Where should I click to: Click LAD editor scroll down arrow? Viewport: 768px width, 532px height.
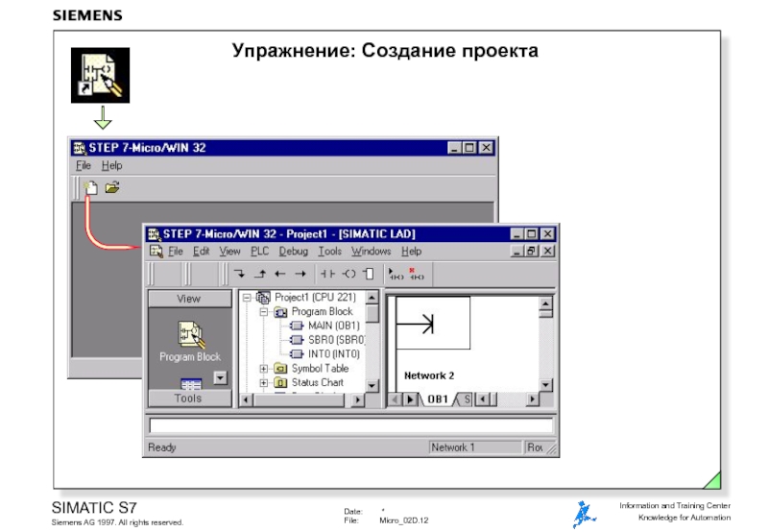point(545,385)
